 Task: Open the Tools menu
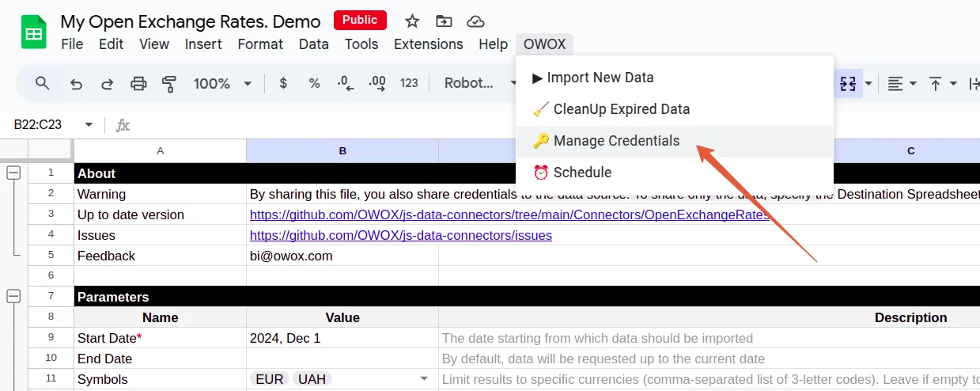[361, 44]
